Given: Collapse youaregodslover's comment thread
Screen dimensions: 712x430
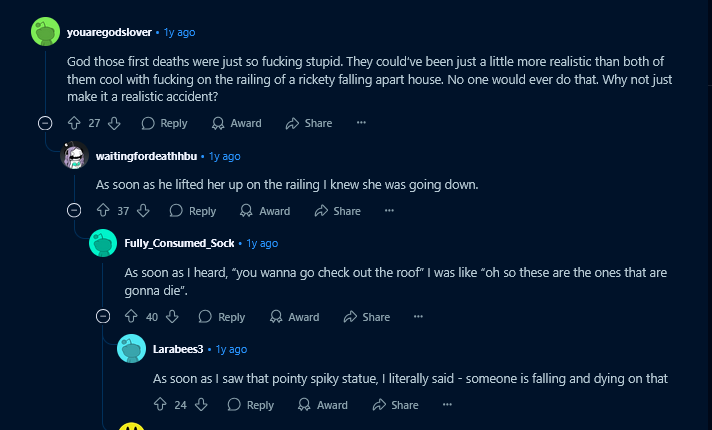Looking at the screenshot, I should click(x=45, y=123).
